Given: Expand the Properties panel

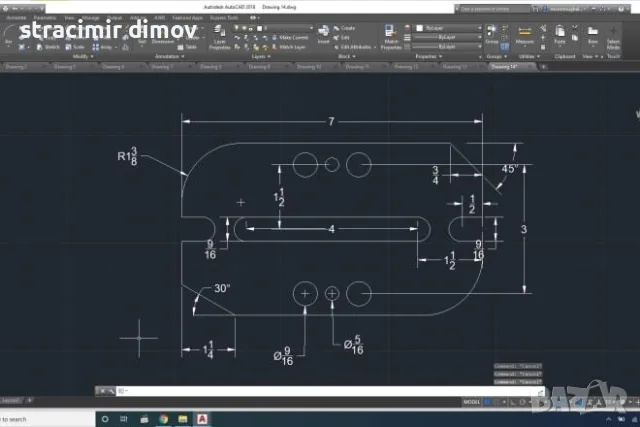Looking at the screenshot, I should click(429, 56).
